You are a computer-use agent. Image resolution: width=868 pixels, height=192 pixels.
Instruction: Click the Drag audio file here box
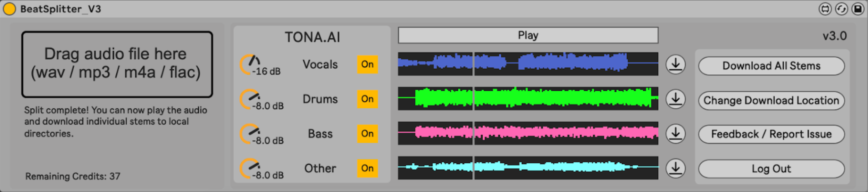point(117,64)
